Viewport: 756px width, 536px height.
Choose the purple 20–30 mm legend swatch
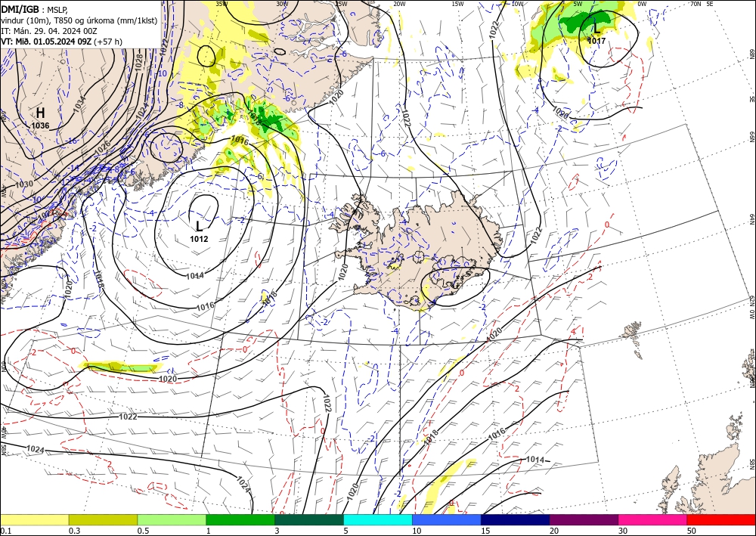[584, 519]
